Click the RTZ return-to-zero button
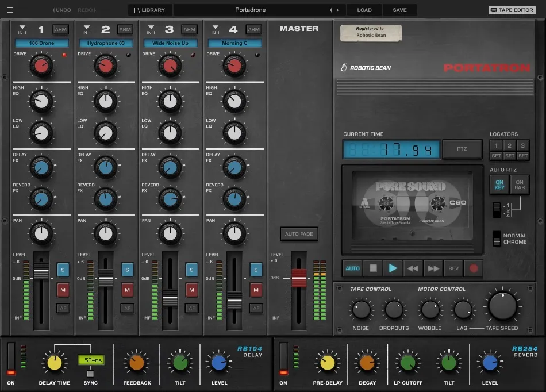The height and width of the screenshot is (392, 546). coord(462,149)
